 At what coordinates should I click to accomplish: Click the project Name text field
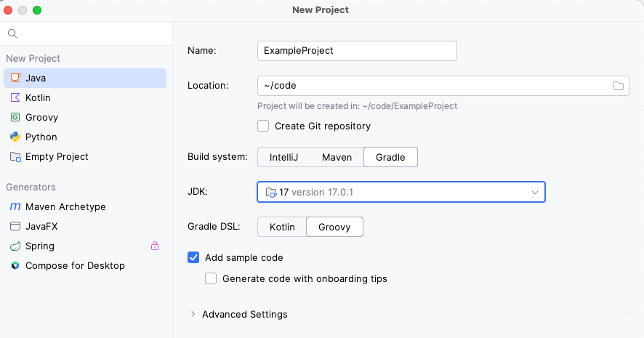tap(357, 50)
